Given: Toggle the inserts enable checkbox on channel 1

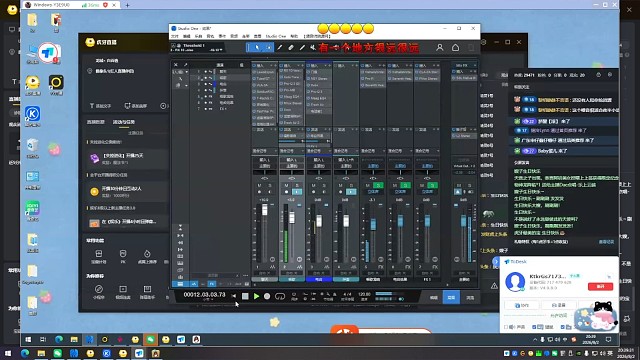Looking at the screenshot, I should (254, 66).
